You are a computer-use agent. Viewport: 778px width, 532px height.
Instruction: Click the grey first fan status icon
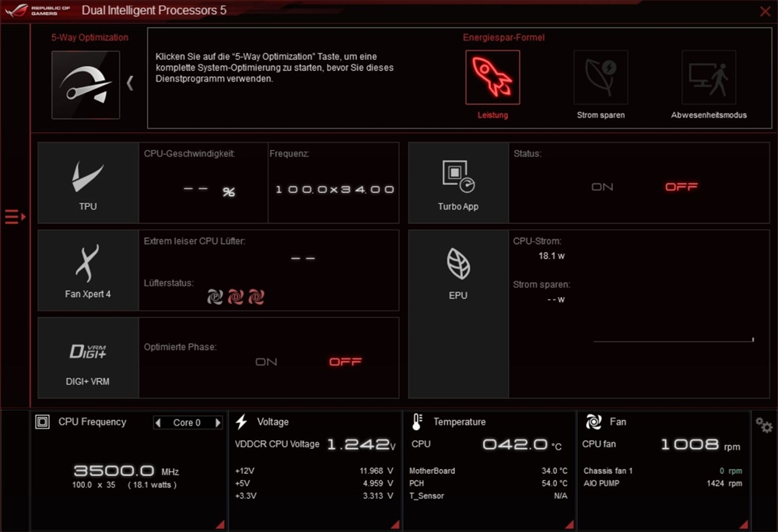point(215,297)
